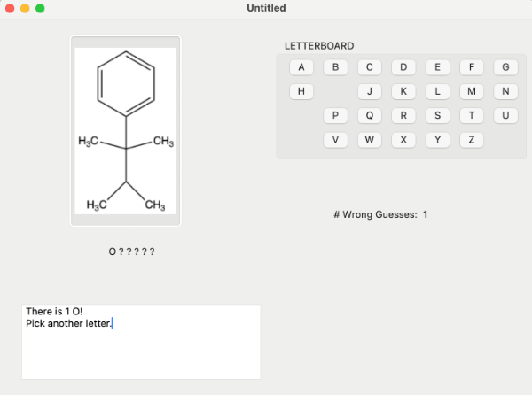532x395 pixels.
Task: Select the letter M
Action: coord(471,91)
